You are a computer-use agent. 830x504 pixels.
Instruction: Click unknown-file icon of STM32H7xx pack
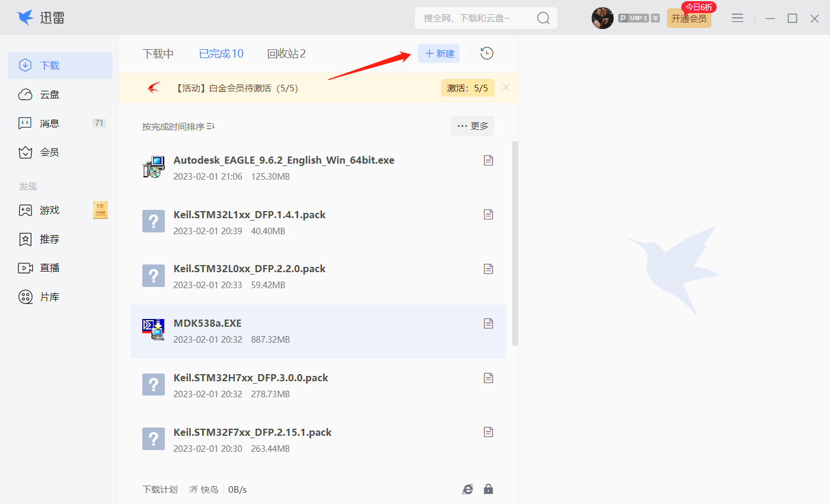click(154, 384)
